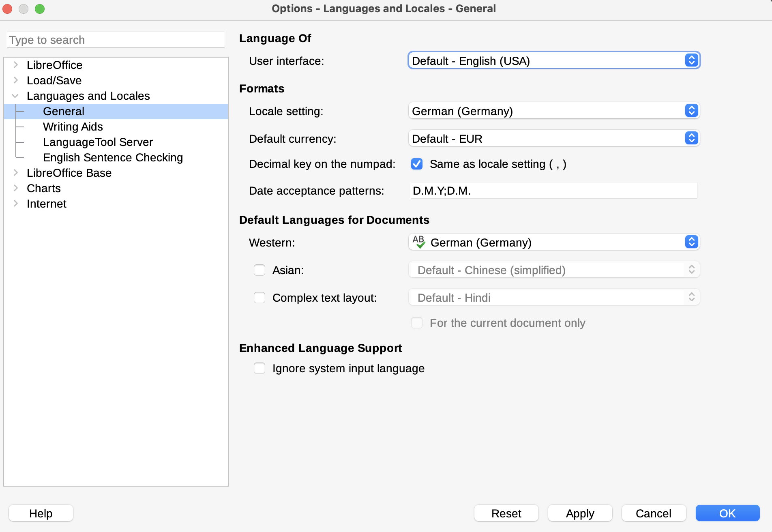The image size is (772, 532).
Task: Toggle Same as locale setting checkbox
Action: [417, 164]
